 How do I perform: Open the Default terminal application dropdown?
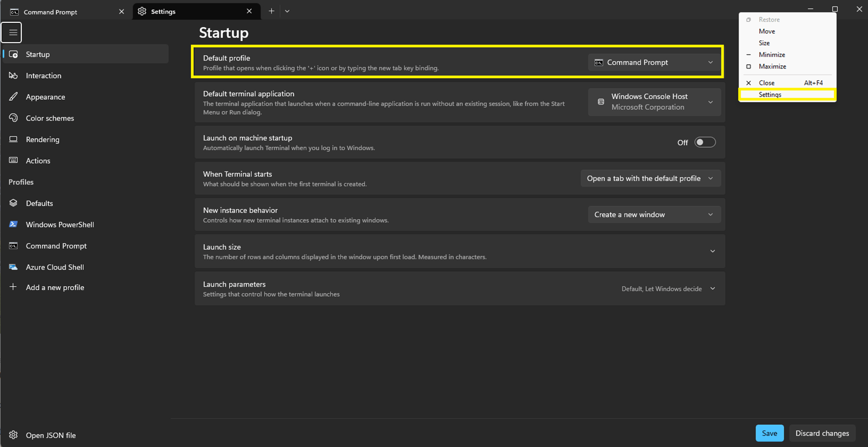point(654,102)
